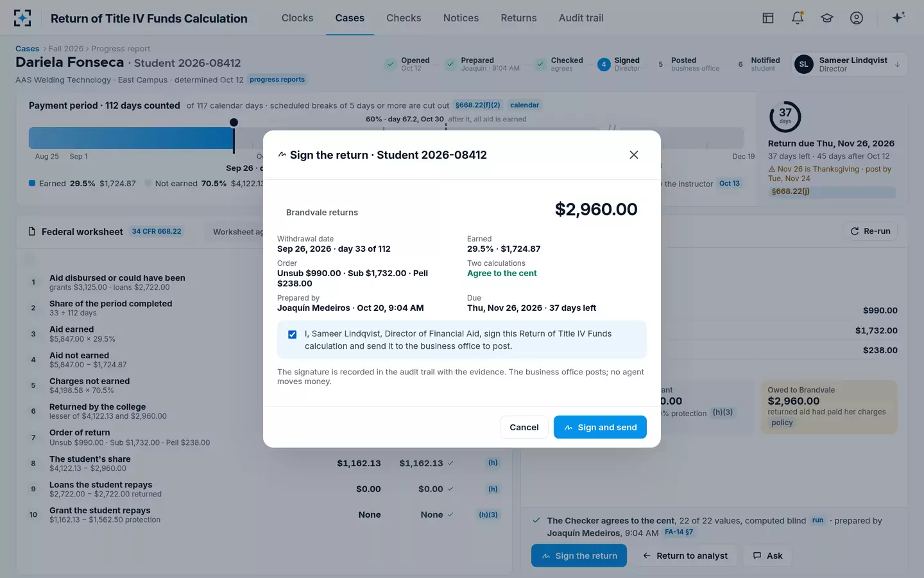Close the Sign the return dialog
This screenshot has width=924, height=578.
tap(634, 155)
